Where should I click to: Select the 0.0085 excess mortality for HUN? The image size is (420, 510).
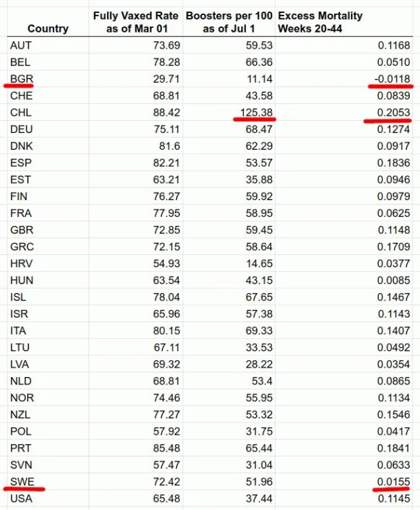point(395,280)
